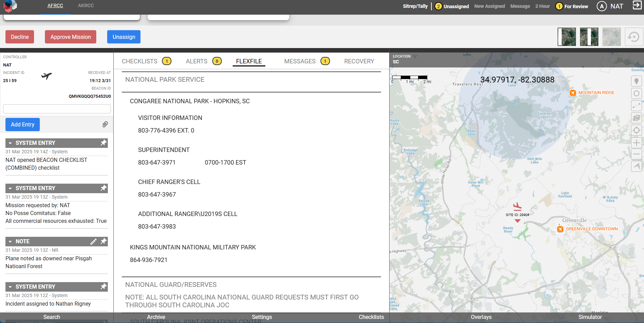
Task: Select the circle drawing tool on map
Action: tap(636, 93)
